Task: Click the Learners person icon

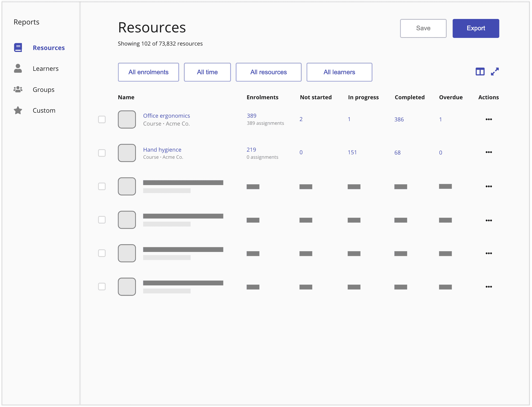Action: 18,68
